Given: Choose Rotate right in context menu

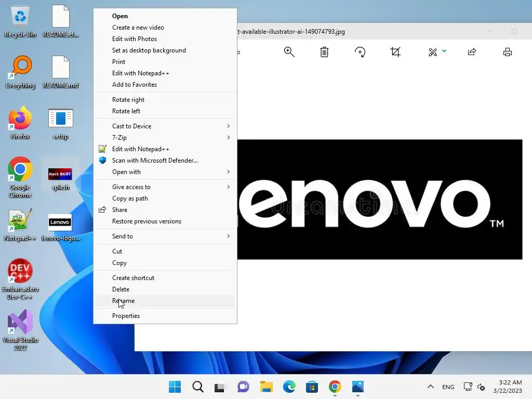Looking at the screenshot, I should [x=165, y=99].
